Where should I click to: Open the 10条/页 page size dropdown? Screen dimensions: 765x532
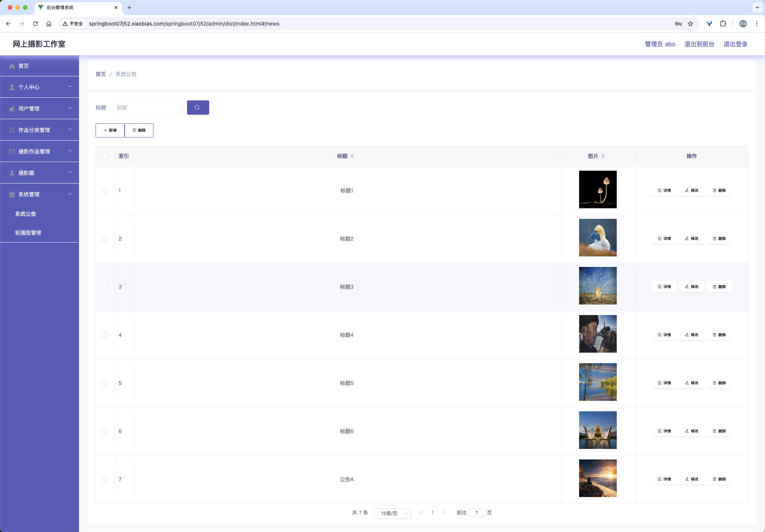click(392, 513)
